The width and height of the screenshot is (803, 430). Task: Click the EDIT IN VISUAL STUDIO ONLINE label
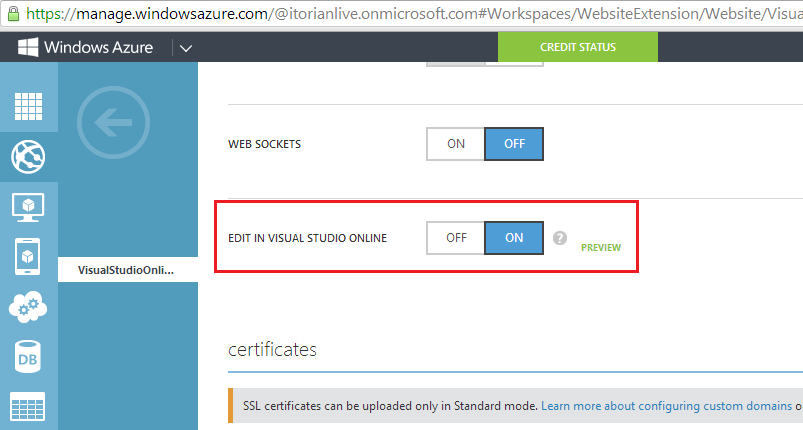(x=307, y=239)
